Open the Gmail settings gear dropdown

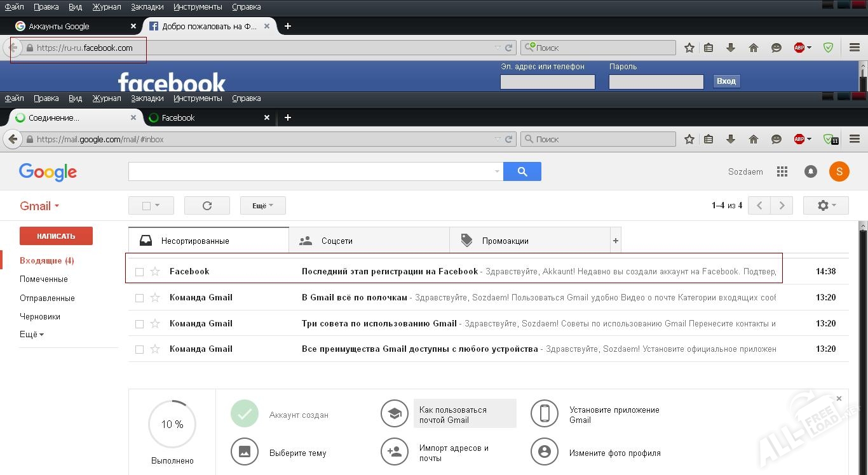(825, 206)
